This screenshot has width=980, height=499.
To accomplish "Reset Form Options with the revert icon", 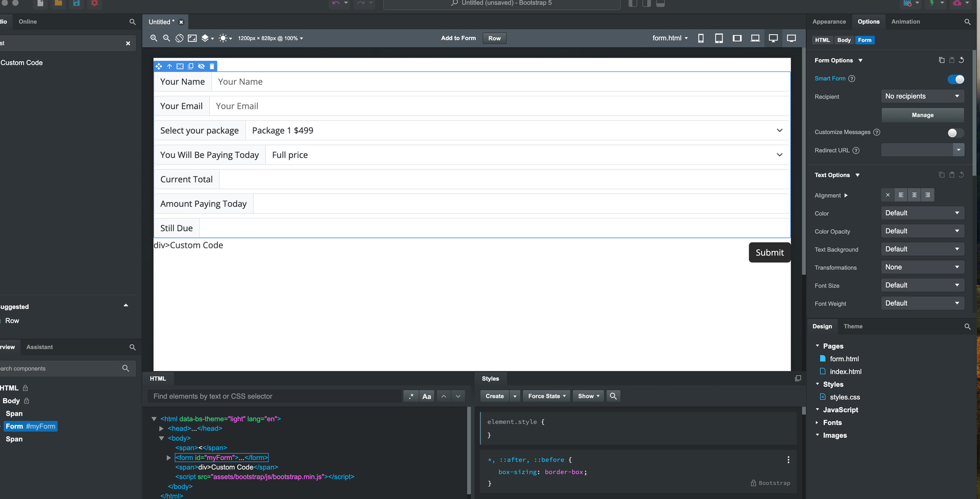I will 961,60.
